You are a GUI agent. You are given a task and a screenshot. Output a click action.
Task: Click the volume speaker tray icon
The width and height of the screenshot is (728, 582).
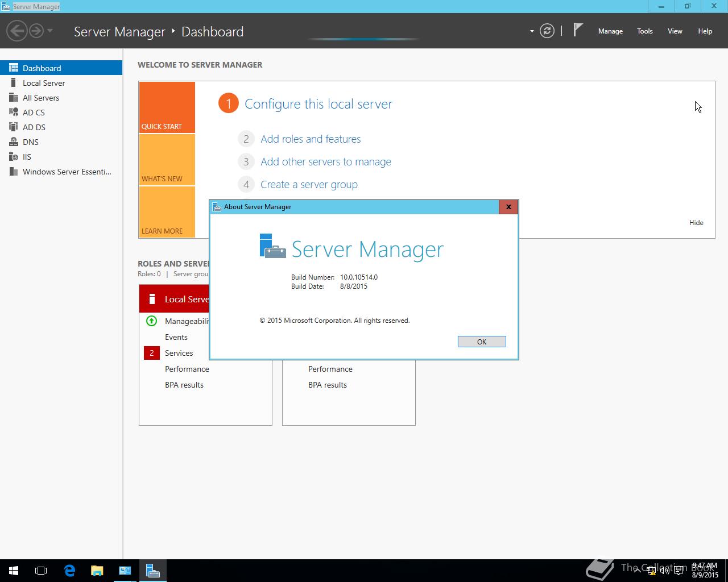click(664, 571)
